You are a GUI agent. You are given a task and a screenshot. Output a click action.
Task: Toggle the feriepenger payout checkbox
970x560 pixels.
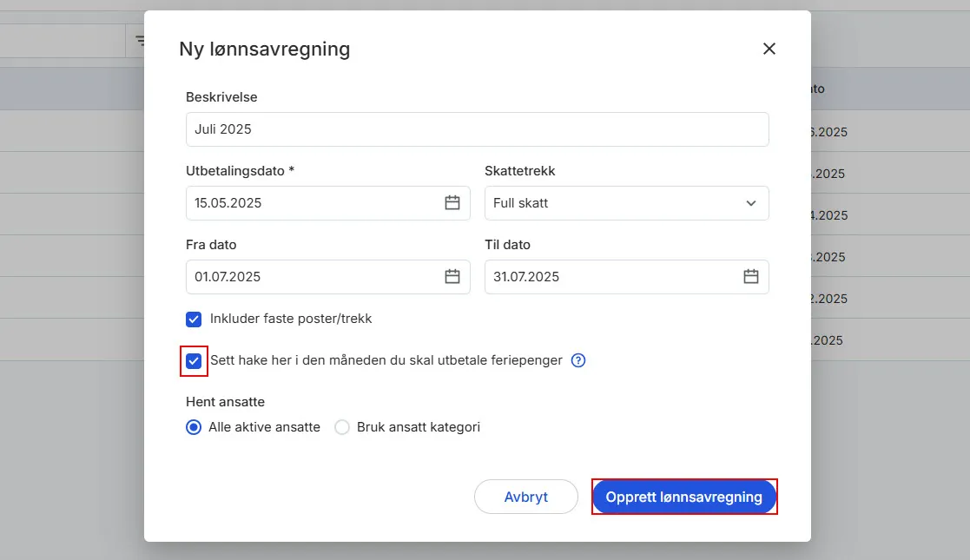(x=193, y=360)
